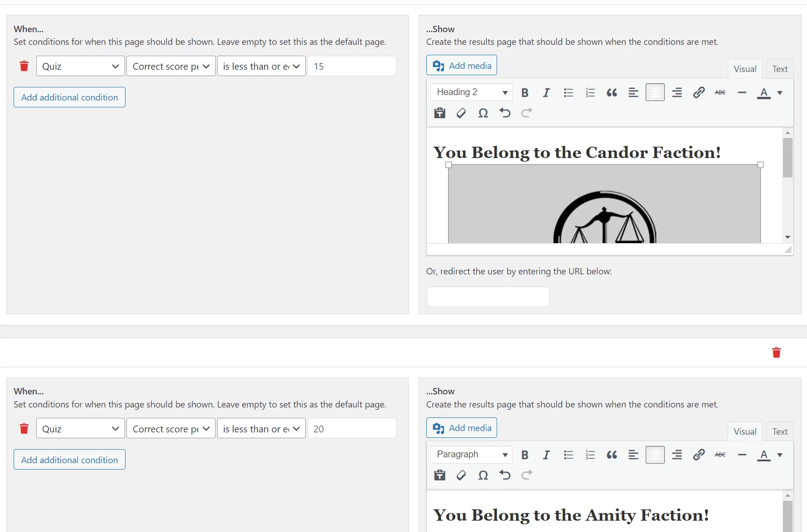Screen dimensions: 807x532
Task: Switch to the Text tab in the Candor editor
Action: (780, 69)
